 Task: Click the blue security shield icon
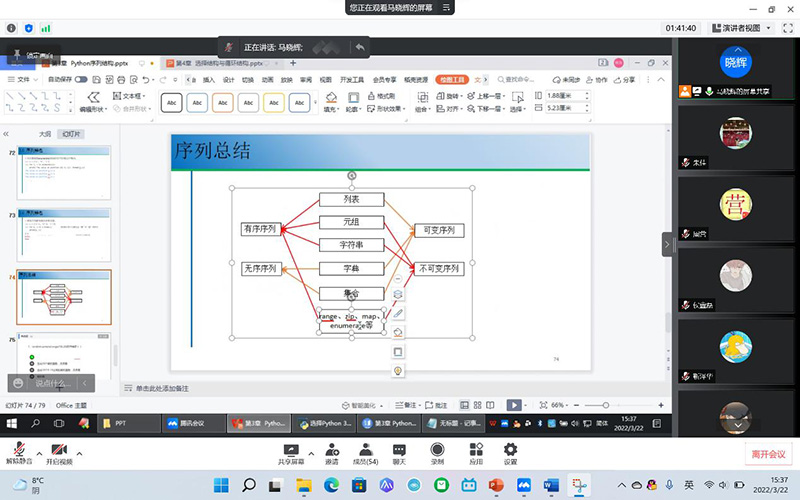click(29, 28)
